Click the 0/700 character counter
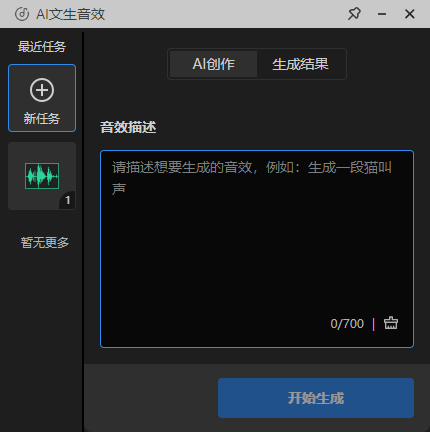This screenshot has height=432, width=430. pyautogui.click(x=347, y=324)
